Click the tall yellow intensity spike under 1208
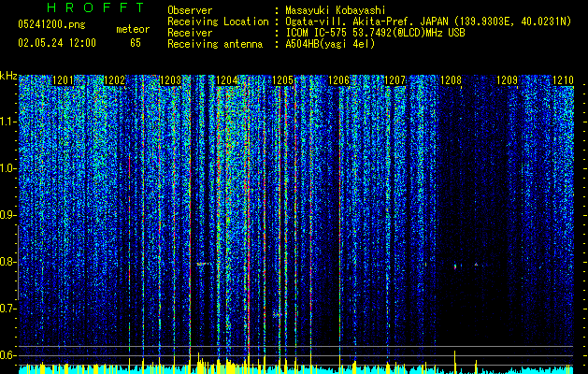Image resolution: width=588 pixels, height=374 pixels. click(x=455, y=361)
